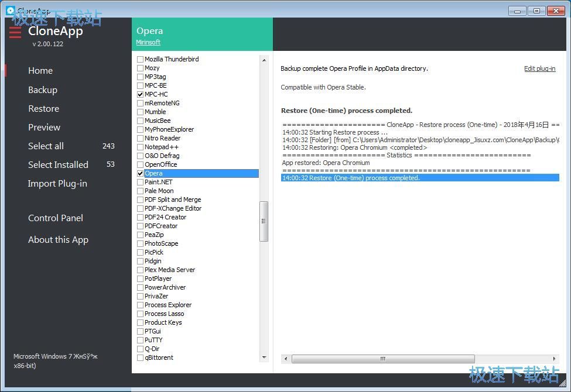Tick the PotPlayer checkbox
Screen dimensions: 571x392
point(140,279)
